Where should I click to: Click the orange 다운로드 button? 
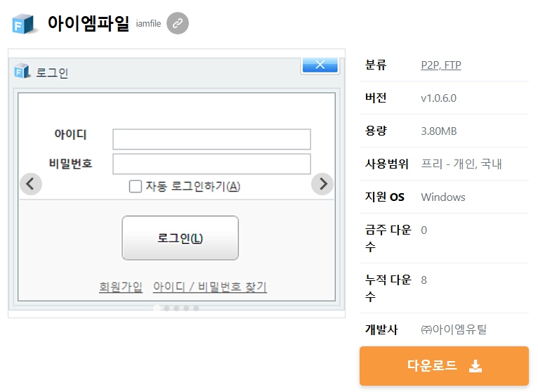click(444, 366)
